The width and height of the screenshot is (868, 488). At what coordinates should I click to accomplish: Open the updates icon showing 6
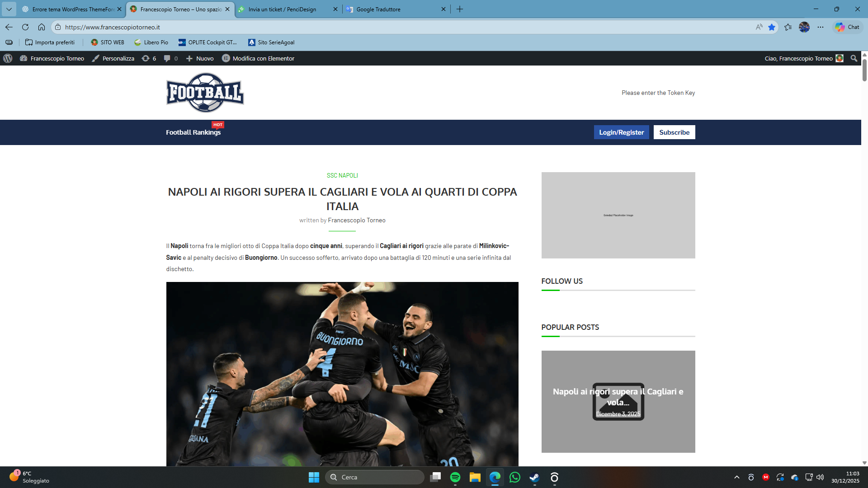click(149, 58)
